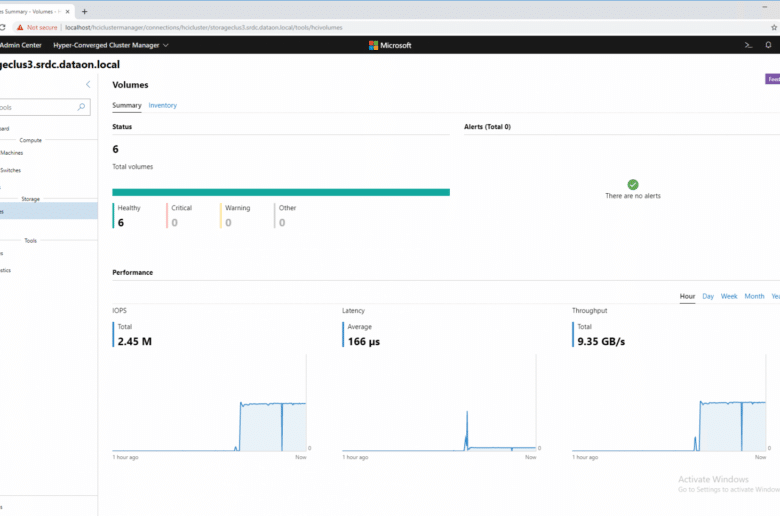780x516 pixels.
Task: Click the green healthy volumes status bar
Action: click(x=281, y=192)
